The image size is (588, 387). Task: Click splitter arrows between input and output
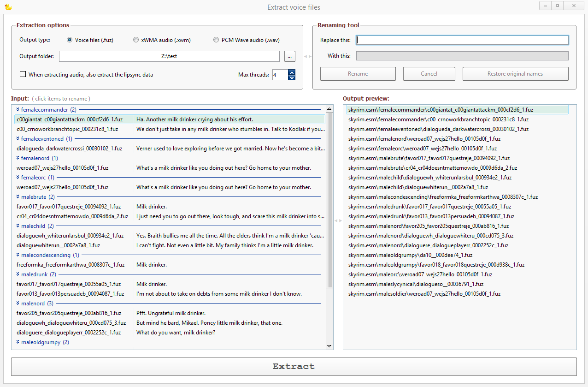point(338,220)
